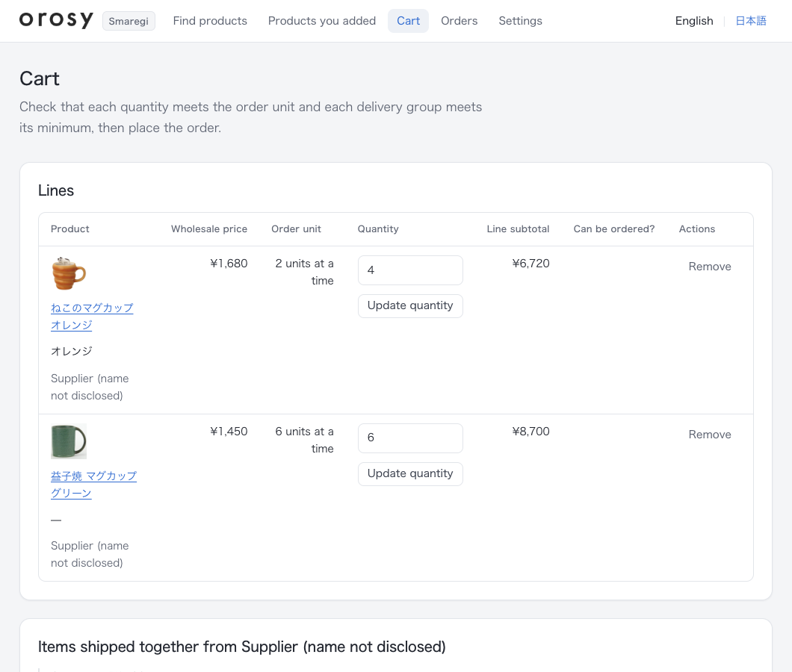792x672 pixels.
Task: Open the ねこのマグカップ オレンジ product link
Action: point(92,317)
